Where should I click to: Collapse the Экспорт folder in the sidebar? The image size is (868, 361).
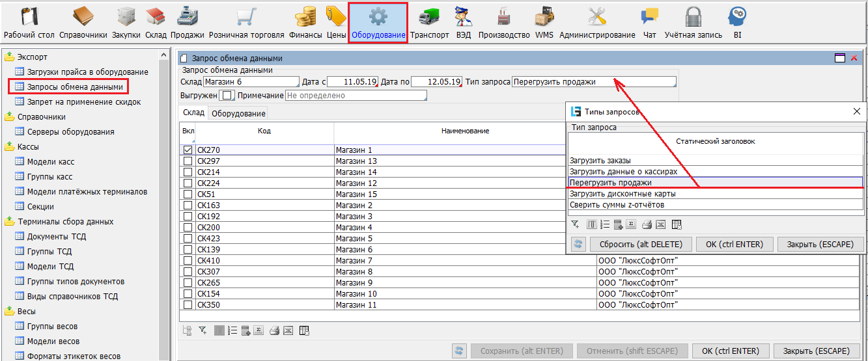click(10, 57)
